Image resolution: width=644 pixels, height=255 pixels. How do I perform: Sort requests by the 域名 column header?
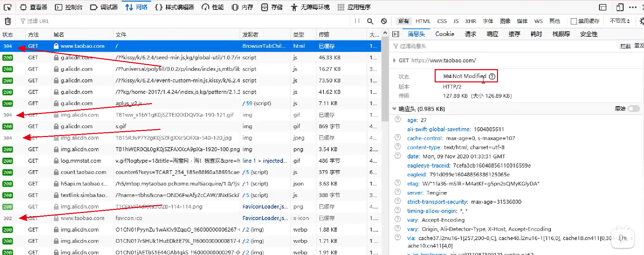pyautogui.click(x=82, y=35)
